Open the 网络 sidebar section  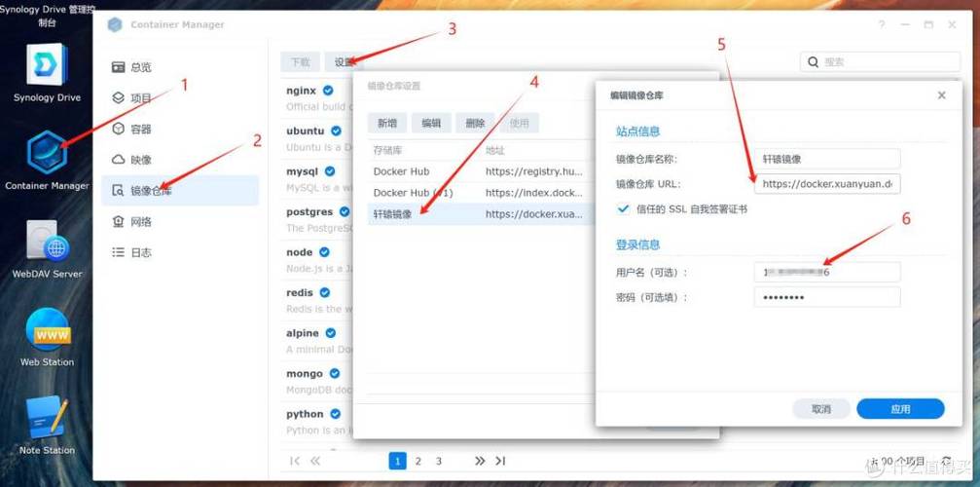click(141, 222)
